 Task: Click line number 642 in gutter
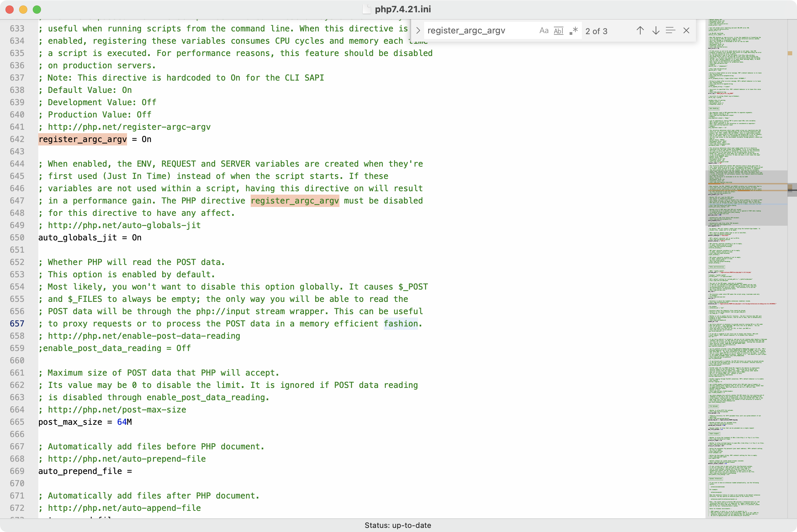point(17,139)
